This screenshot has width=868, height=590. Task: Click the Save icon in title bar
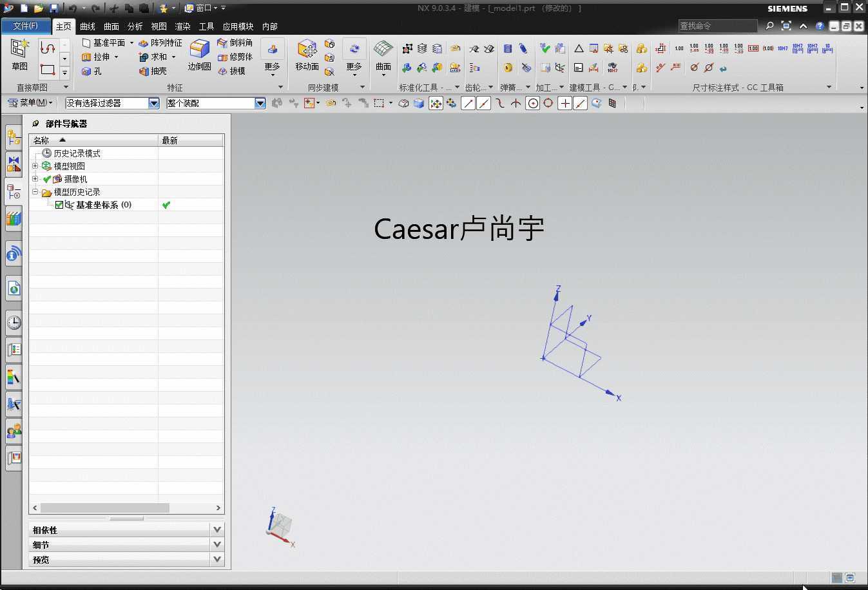[x=53, y=8]
